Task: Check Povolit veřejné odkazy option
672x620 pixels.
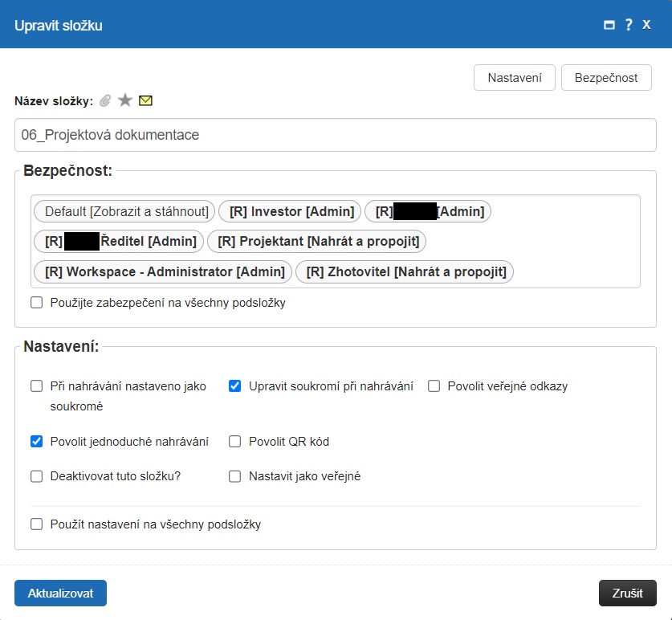Action: [434, 385]
